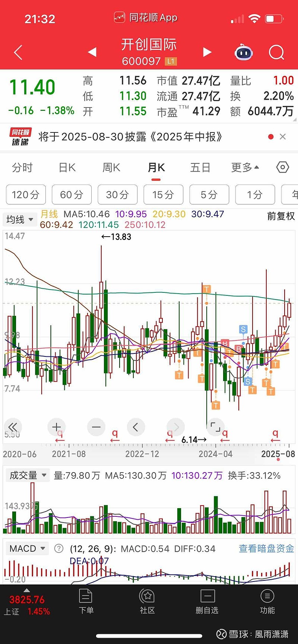Select the 15分 period button

point(163,195)
